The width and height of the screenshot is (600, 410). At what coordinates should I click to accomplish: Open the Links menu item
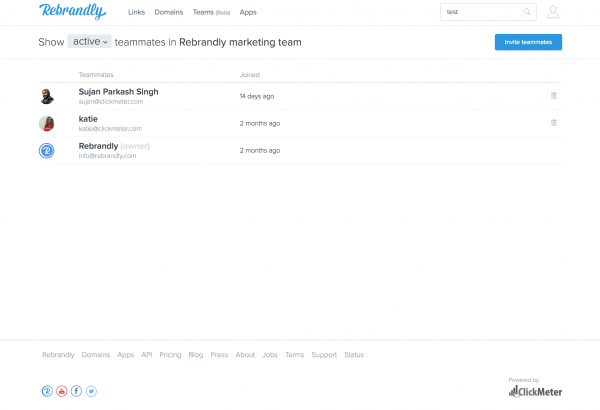136,12
